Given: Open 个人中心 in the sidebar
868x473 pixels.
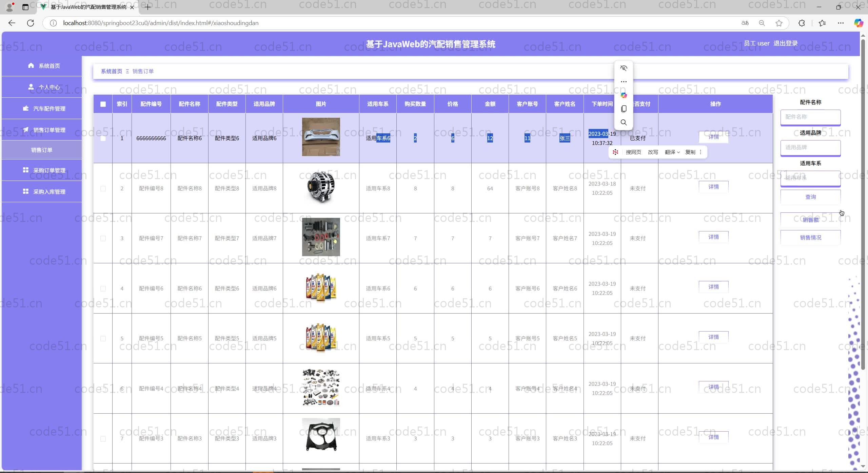Looking at the screenshot, I should pos(44,87).
